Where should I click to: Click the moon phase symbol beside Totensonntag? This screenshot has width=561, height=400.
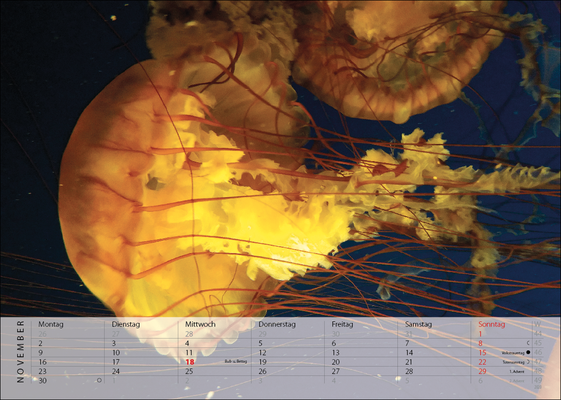tap(528, 362)
